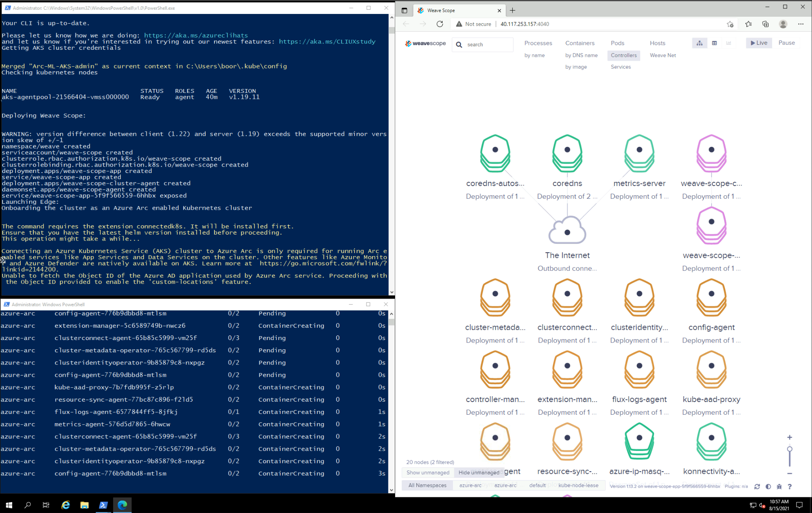Enable Live mode
Viewport: 812px width, 513px height.
point(759,43)
